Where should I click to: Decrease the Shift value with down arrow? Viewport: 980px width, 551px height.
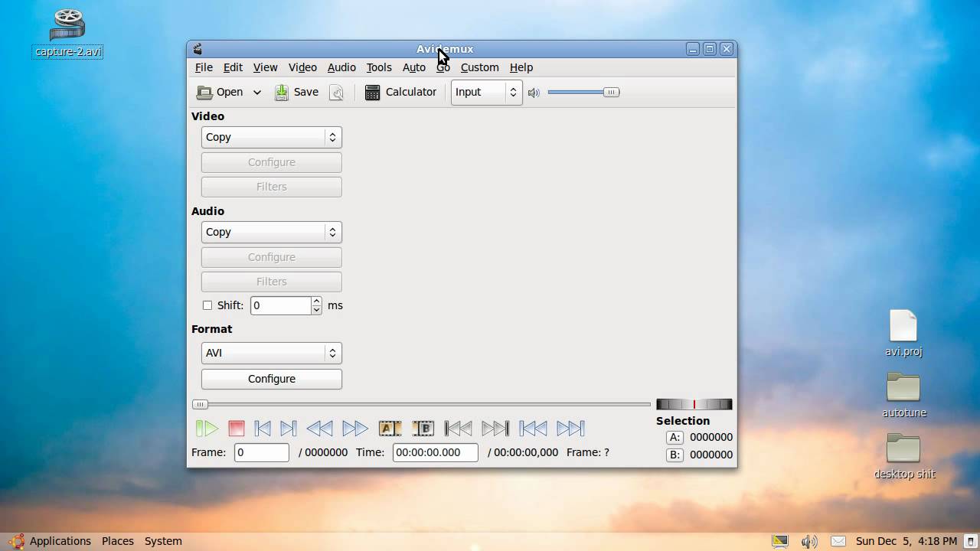[316, 310]
